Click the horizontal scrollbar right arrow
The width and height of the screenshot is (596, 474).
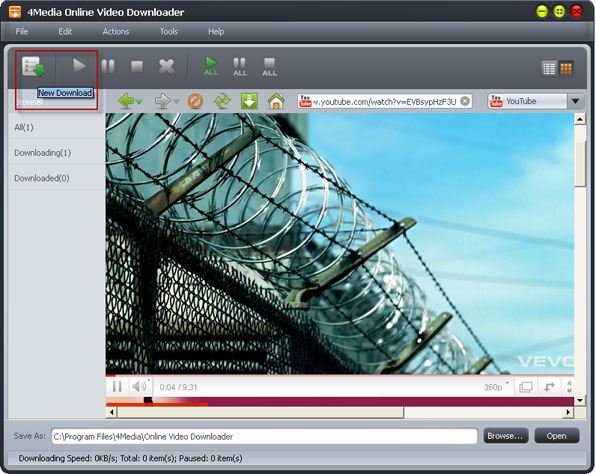(569, 412)
